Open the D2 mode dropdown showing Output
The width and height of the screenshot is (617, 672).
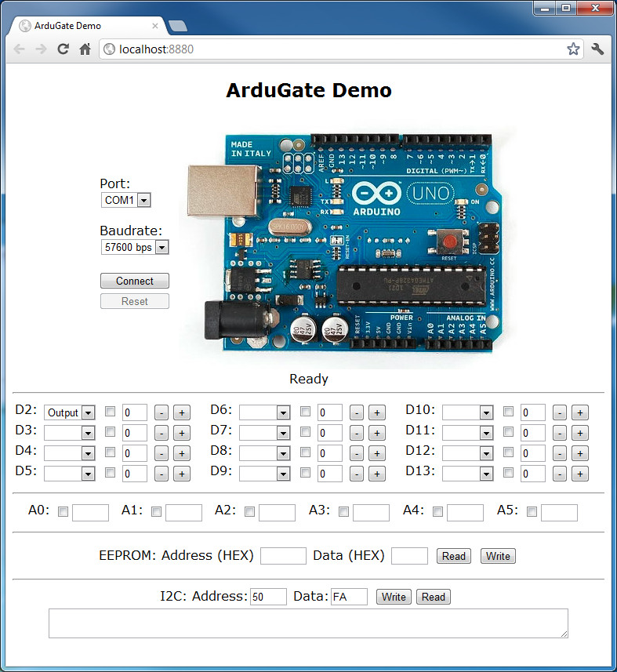[x=70, y=412]
